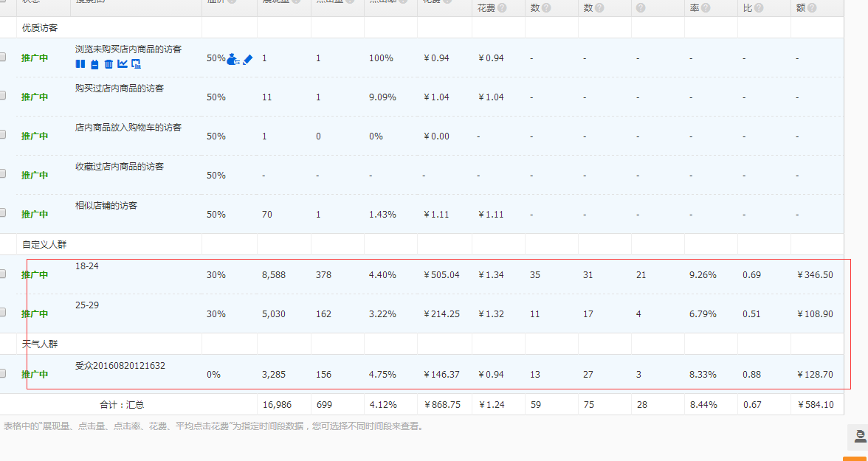Click 推广中 status in the 18-24 row
The image size is (868, 461).
click(x=35, y=275)
